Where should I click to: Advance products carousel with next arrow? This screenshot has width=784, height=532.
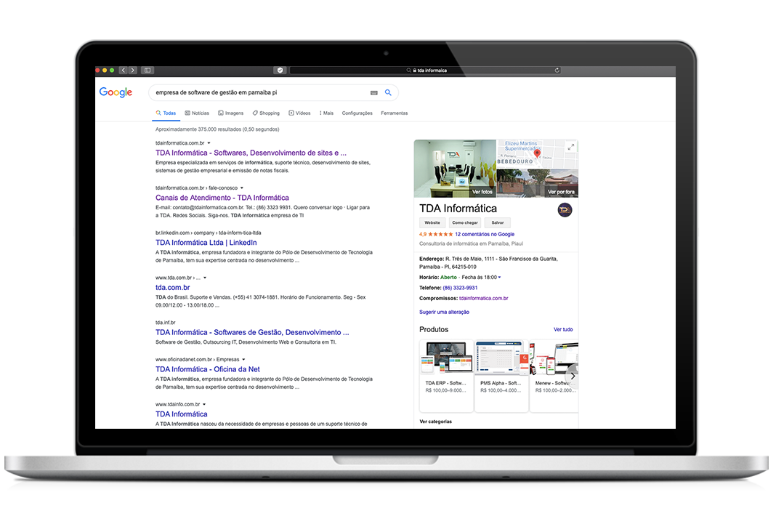tap(573, 376)
